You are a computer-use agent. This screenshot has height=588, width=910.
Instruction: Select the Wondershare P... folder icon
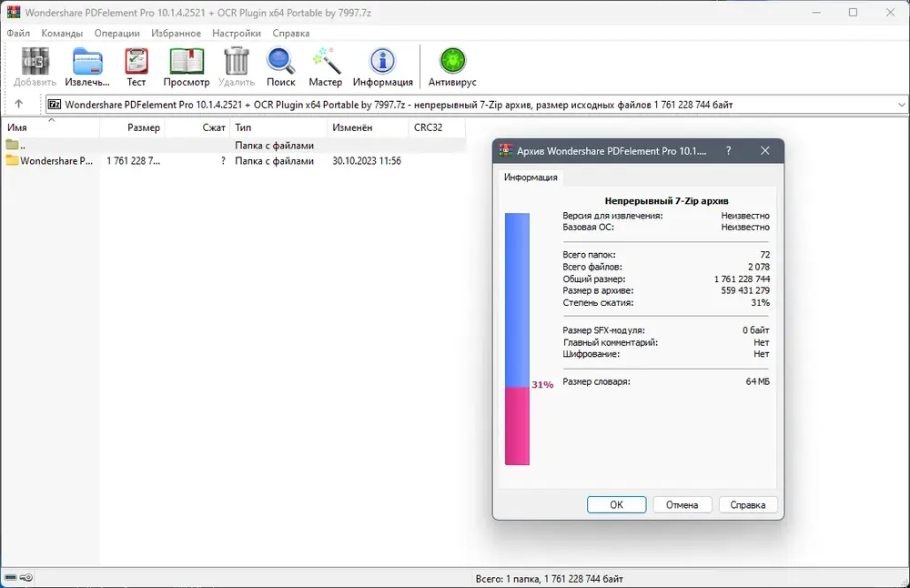tap(12, 160)
